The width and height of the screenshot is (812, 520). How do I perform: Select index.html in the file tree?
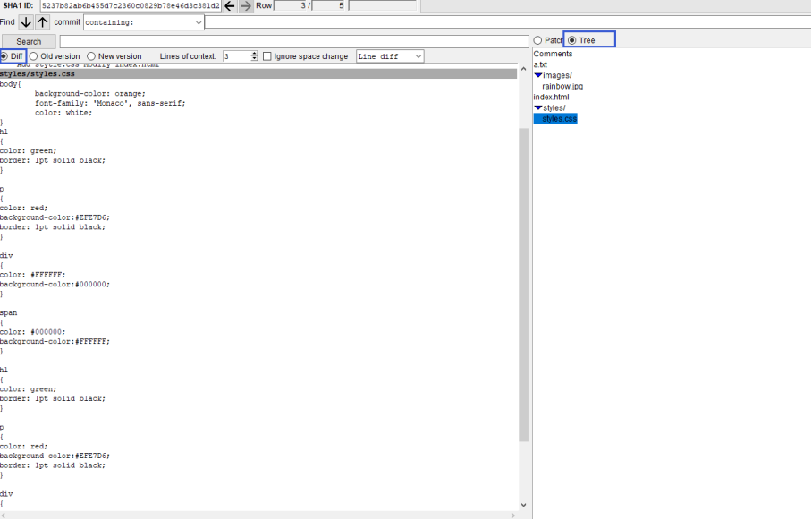click(551, 97)
